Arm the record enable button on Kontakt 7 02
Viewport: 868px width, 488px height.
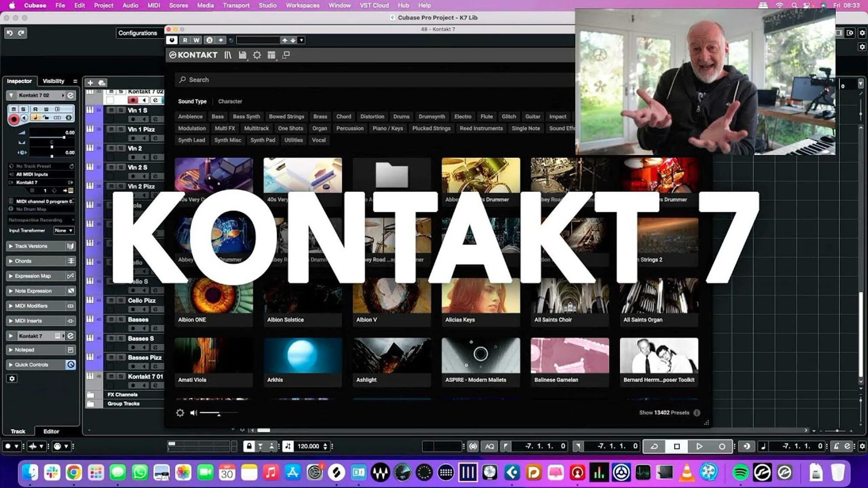[x=14, y=118]
